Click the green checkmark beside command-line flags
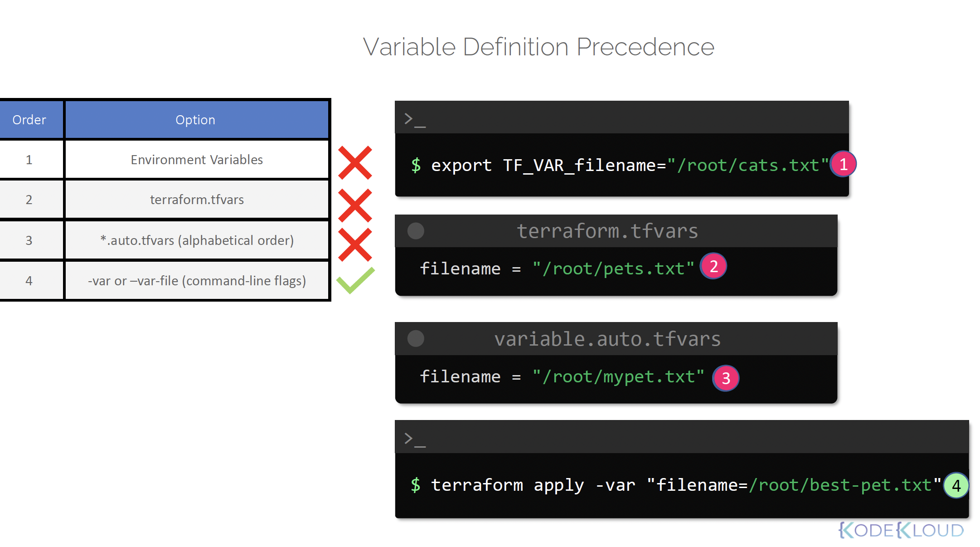The image size is (980, 547). 356,280
